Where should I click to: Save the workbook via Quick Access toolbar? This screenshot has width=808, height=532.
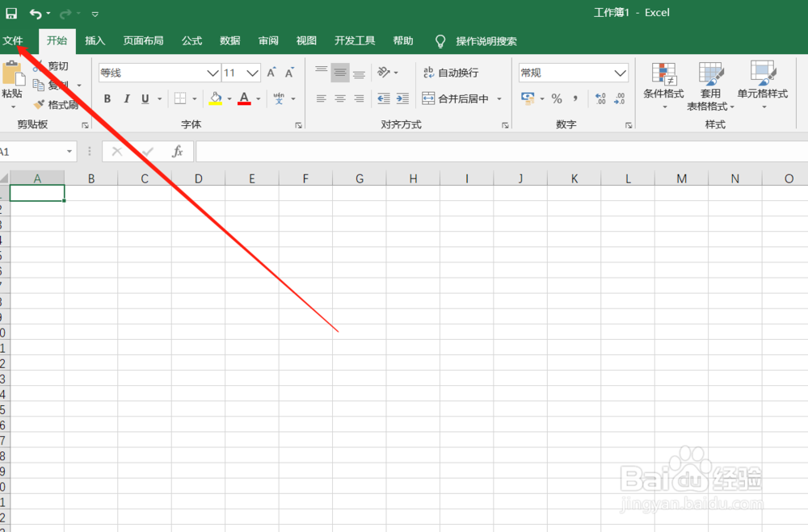(x=11, y=12)
